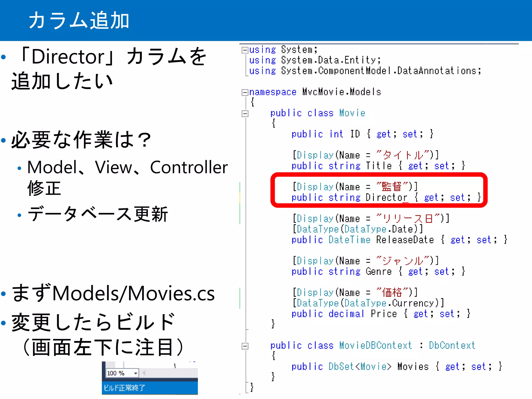Click the DataType(DataType.Currency) attribute line
This screenshot has width=532, height=399.
tap(368, 303)
